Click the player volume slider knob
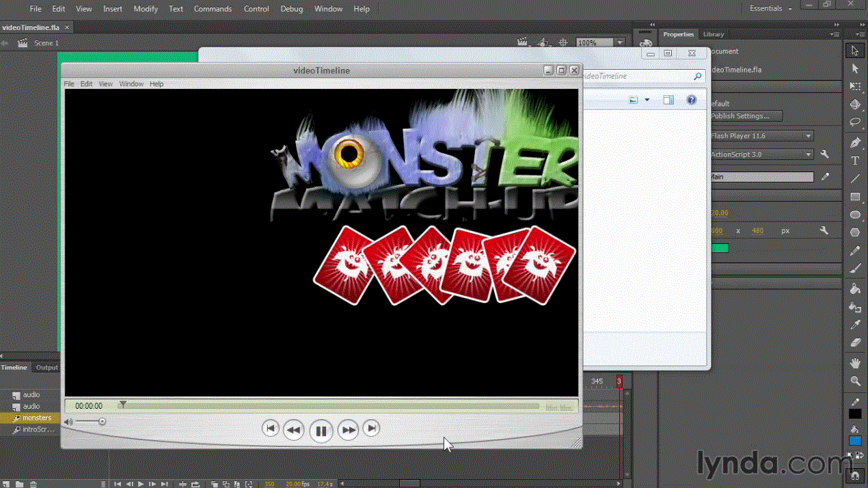 [x=103, y=422]
